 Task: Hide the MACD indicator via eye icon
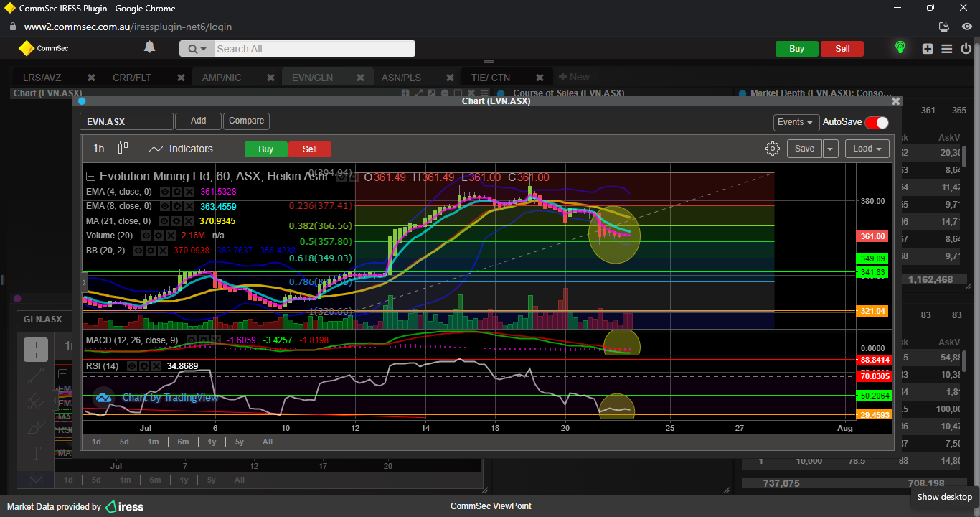coord(192,340)
